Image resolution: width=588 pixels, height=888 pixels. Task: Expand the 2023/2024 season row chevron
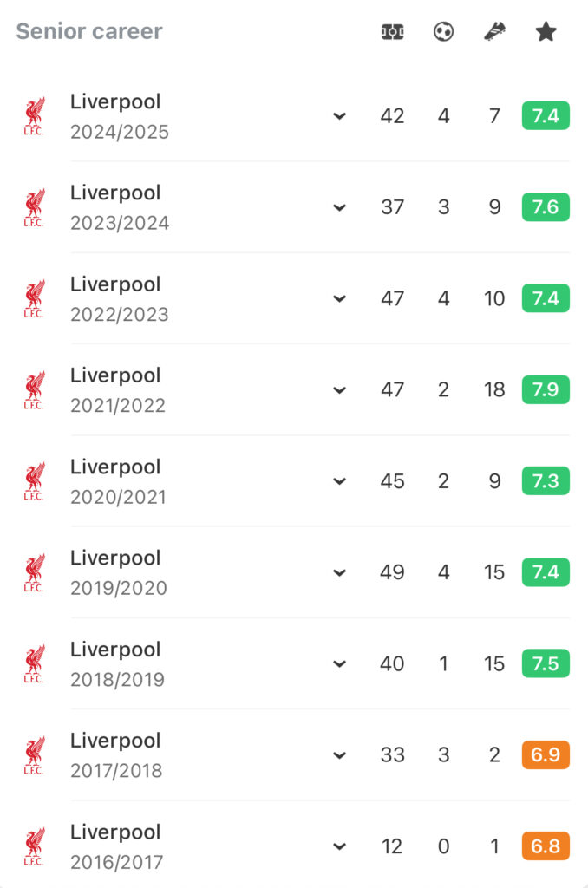pos(339,207)
